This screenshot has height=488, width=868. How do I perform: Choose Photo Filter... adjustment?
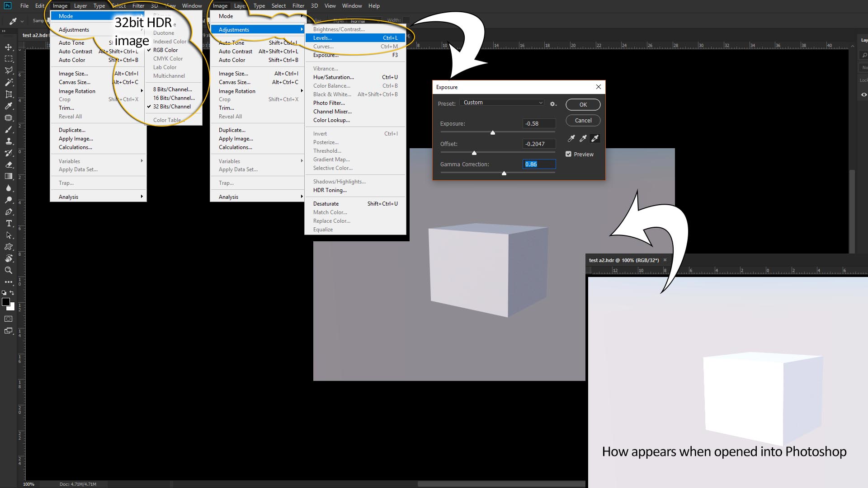click(x=355, y=103)
